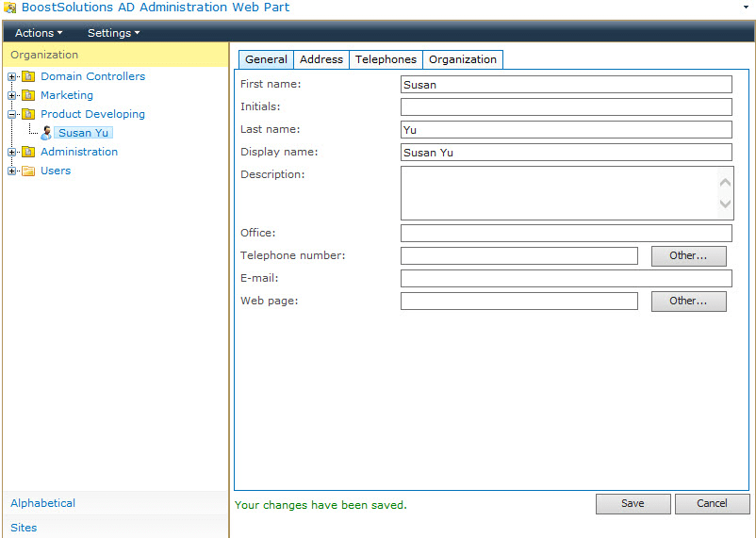Image resolution: width=756 pixels, height=538 pixels.
Task: Click the Initials input field
Action: click(566, 107)
